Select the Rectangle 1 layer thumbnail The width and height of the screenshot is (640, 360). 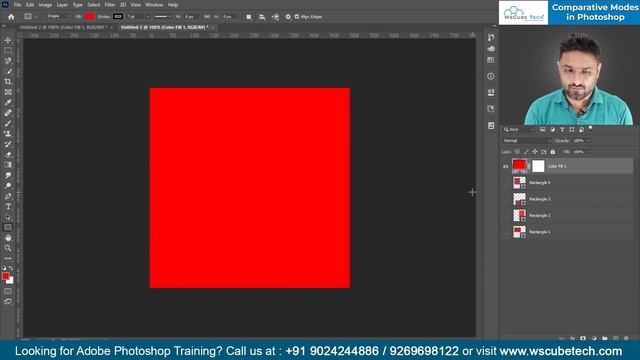tap(519, 232)
